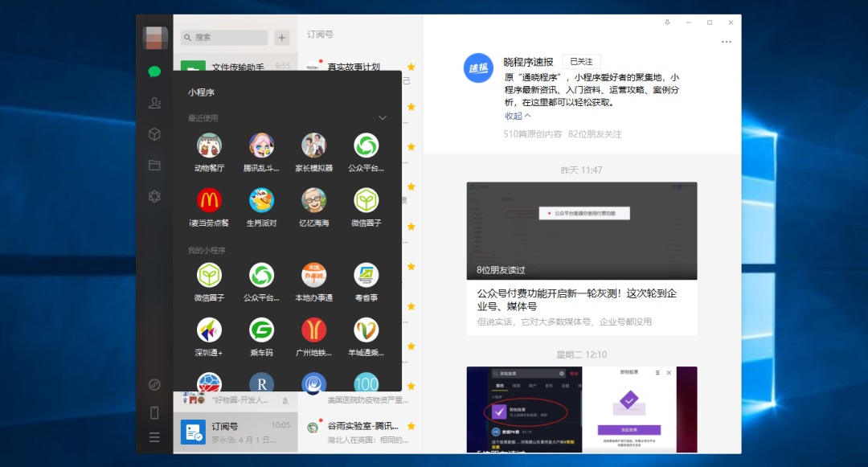The image size is (868, 467).
Task: Launch the 深圳通+ mini program
Action: [209, 330]
